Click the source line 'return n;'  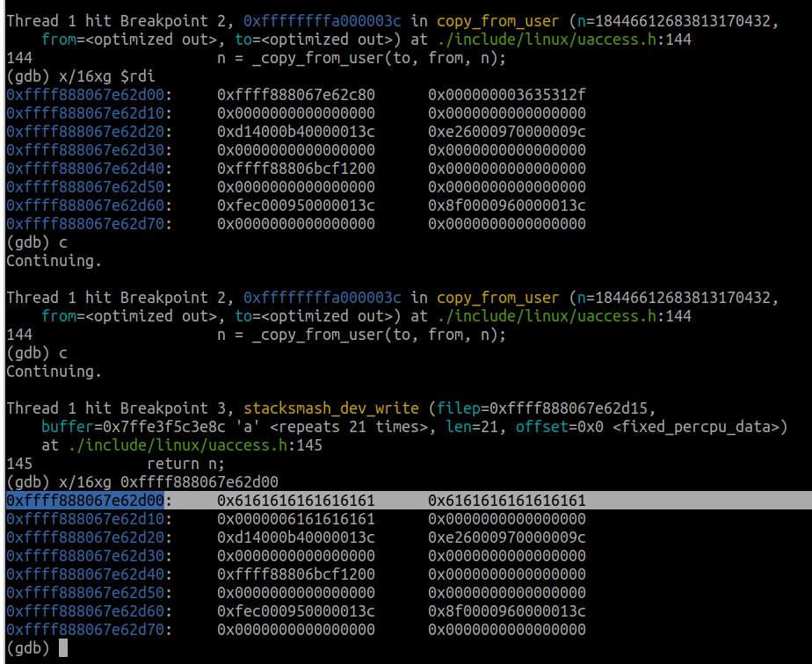pos(186,464)
